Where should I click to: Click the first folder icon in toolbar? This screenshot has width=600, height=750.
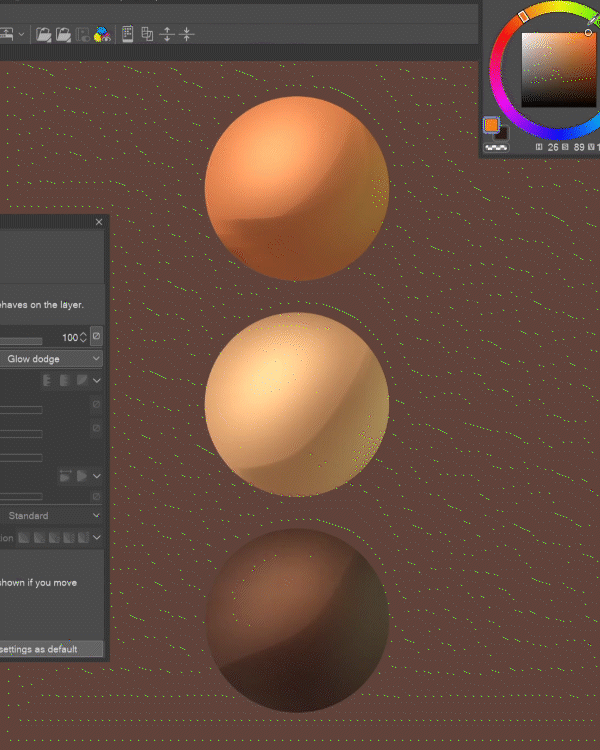(x=44, y=34)
